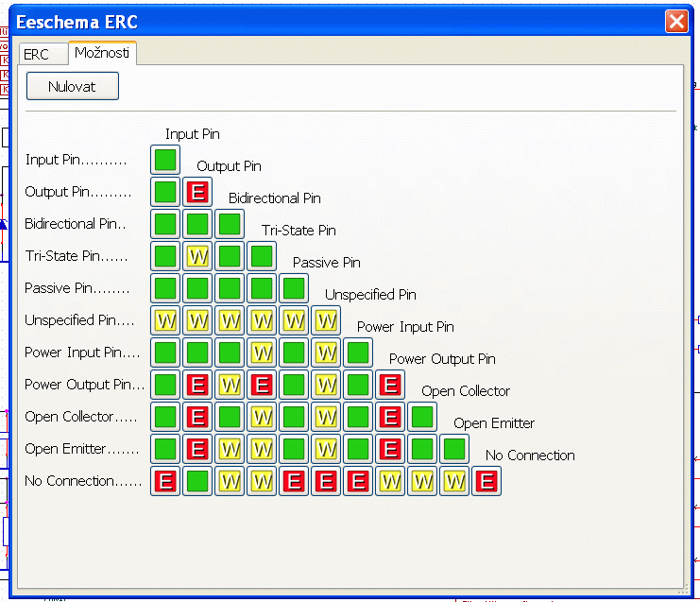700x602 pixels.
Task: Toggle Open Emitter row, Power Output error cell
Action: point(390,449)
